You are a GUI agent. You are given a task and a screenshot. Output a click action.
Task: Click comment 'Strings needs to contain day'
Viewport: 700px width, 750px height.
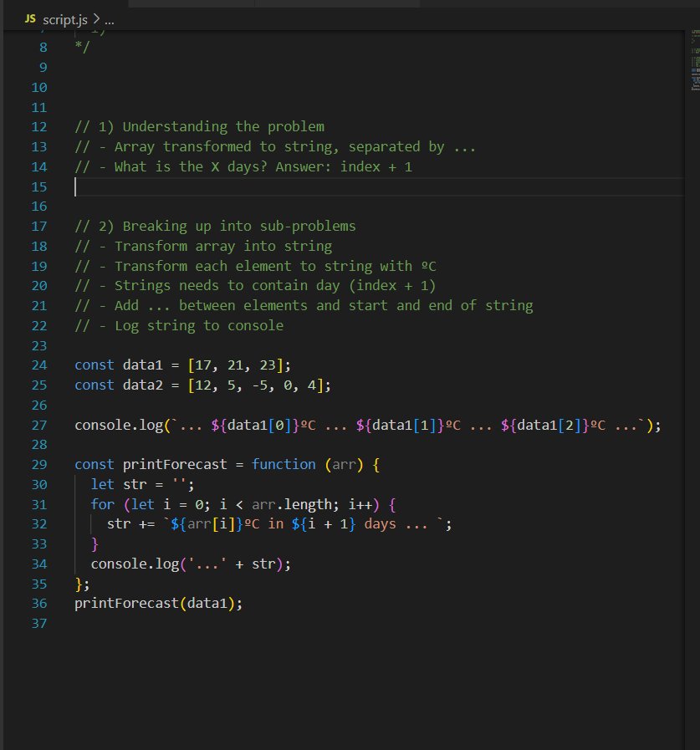(227, 286)
